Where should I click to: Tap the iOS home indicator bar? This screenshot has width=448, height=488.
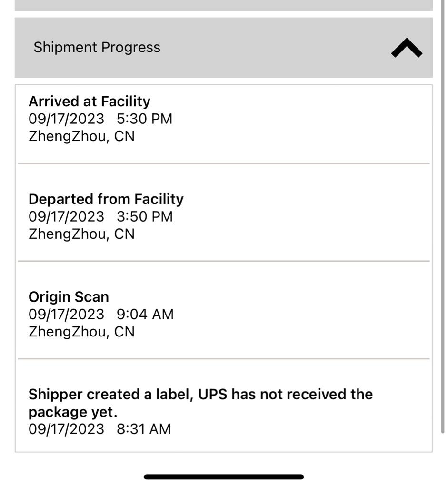224,477
